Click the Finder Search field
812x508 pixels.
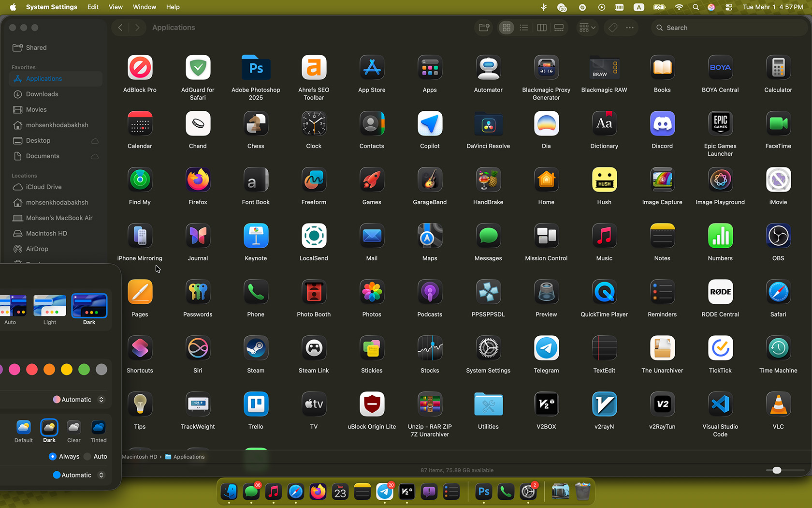(x=729, y=28)
